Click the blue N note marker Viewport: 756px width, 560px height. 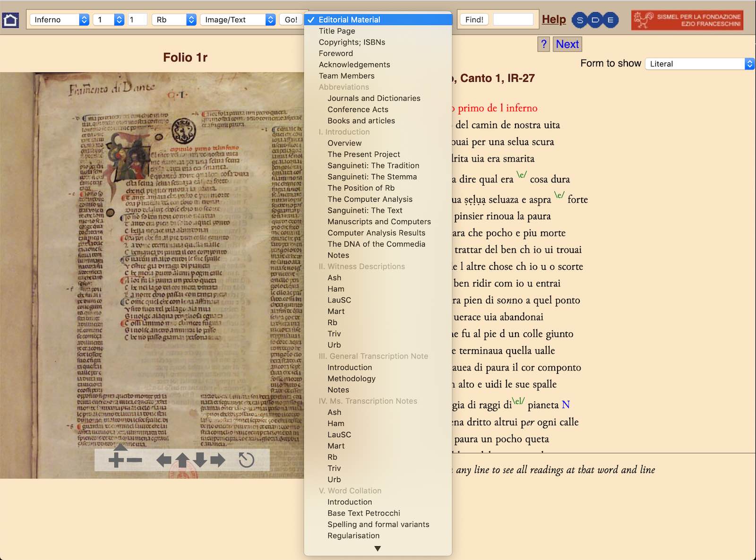(566, 405)
